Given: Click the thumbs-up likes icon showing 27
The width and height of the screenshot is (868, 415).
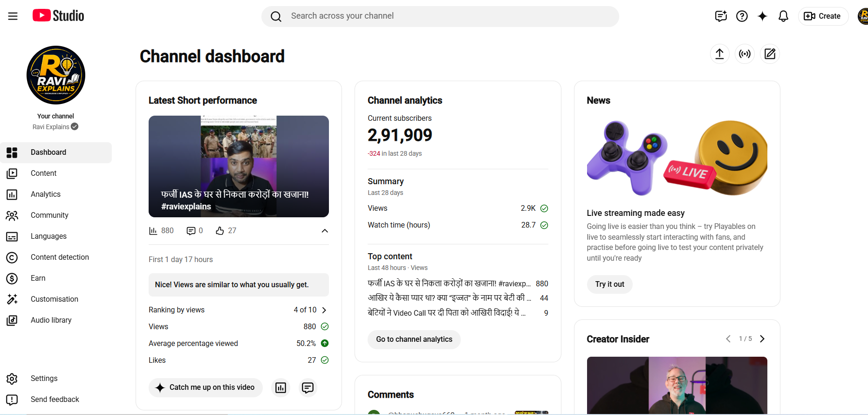Looking at the screenshot, I should pyautogui.click(x=220, y=231).
